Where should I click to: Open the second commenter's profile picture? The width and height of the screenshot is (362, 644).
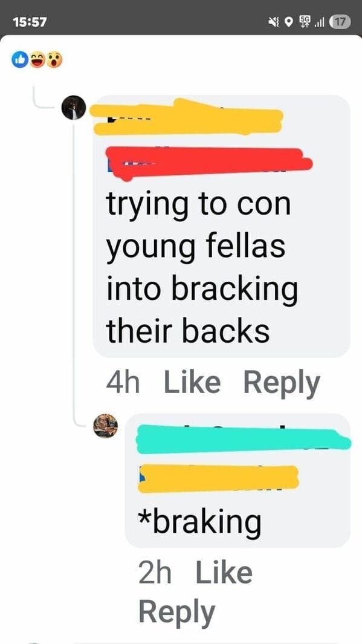pos(106,426)
